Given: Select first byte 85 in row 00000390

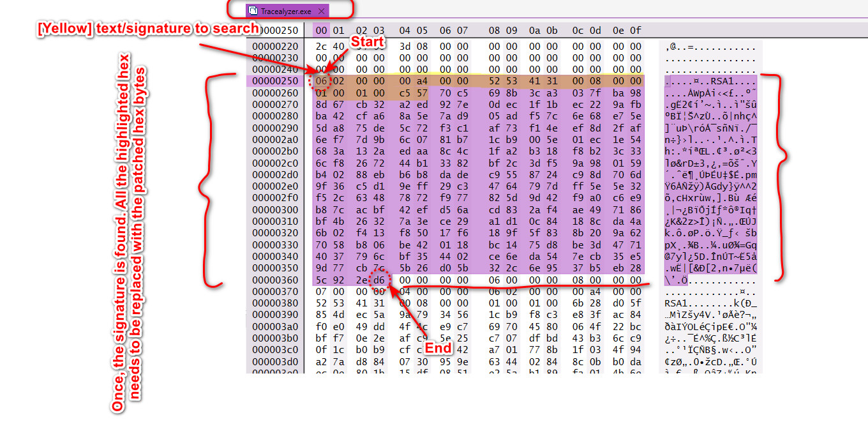Looking at the screenshot, I should coord(321,315).
